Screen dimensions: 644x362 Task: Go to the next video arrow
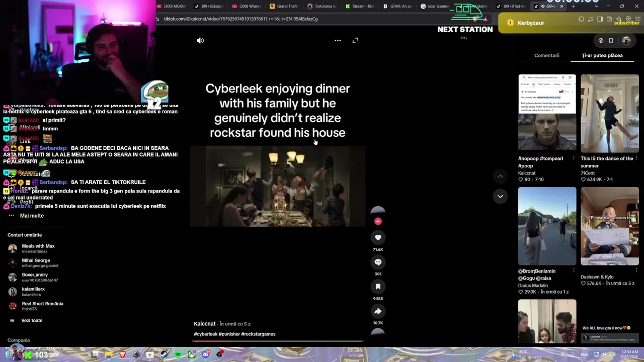500,196
